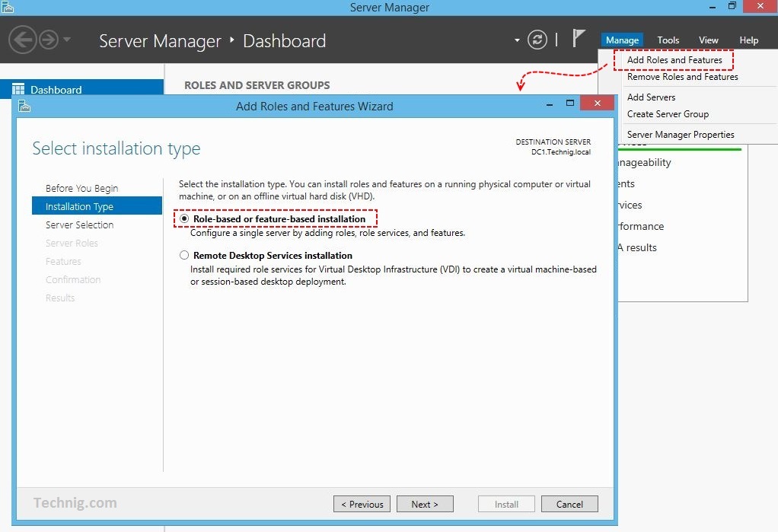Select Role-based or feature-based installation

[x=184, y=218]
